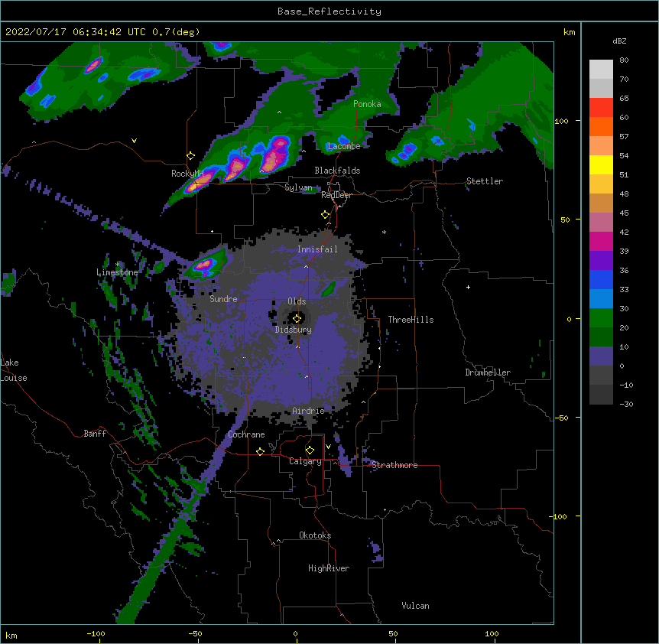
Task: Click white plus marker north of Drumheller
Action: point(468,287)
